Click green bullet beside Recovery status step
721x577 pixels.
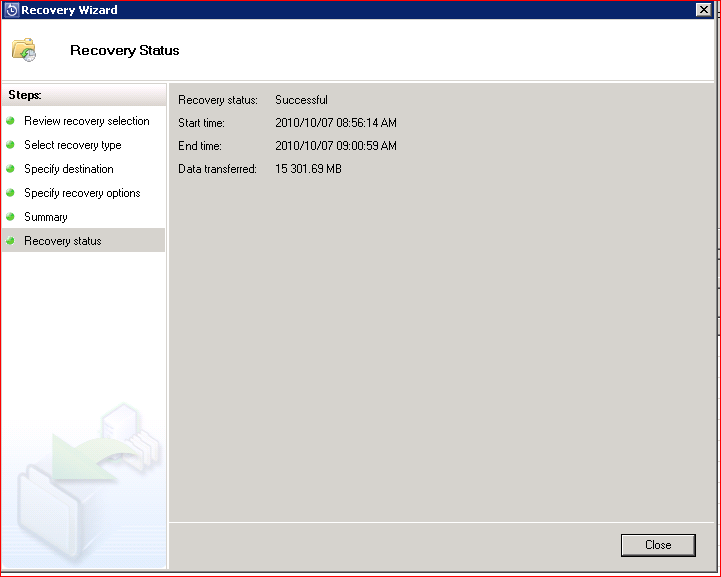(11, 241)
